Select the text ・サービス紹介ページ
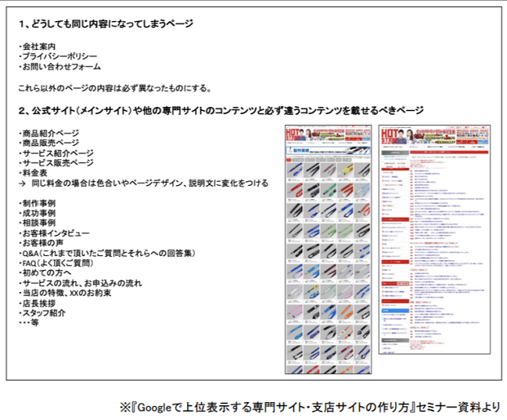 pos(56,153)
